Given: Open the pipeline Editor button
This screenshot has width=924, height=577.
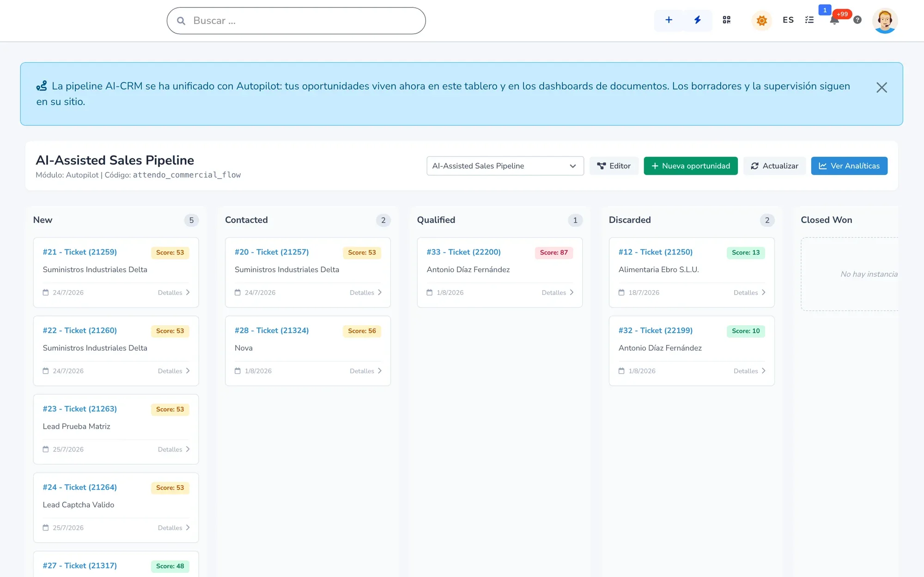Looking at the screenshot, I should pos(614,166).
